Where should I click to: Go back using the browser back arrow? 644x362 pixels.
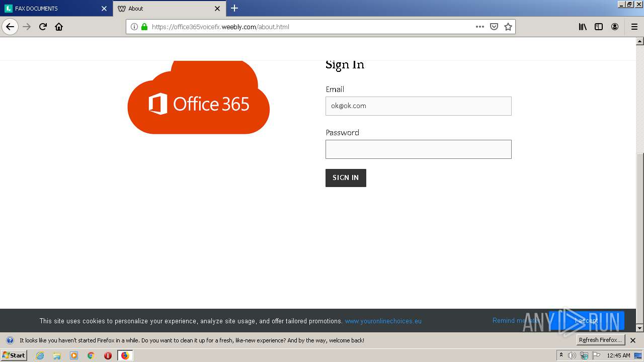tap(10, 27)
